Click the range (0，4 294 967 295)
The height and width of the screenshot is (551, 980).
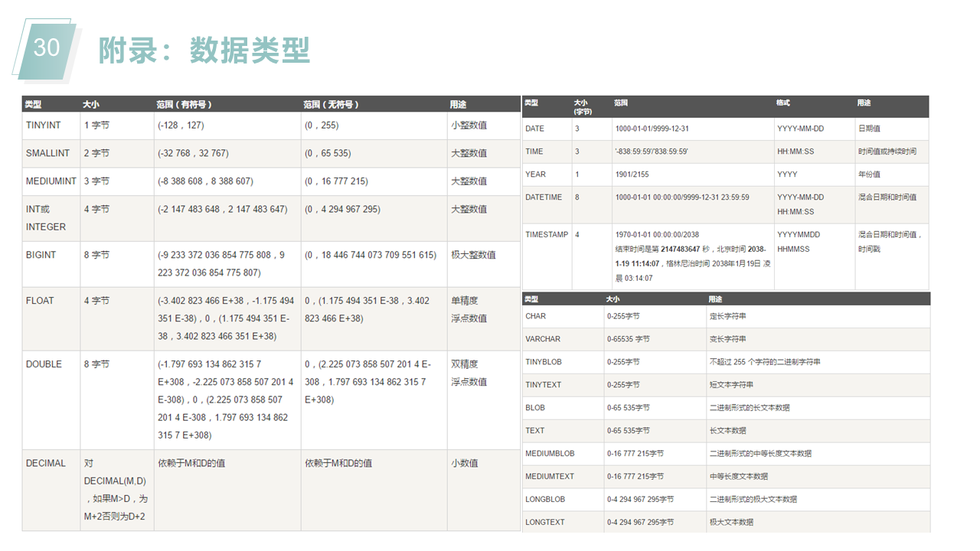(342, 209)
